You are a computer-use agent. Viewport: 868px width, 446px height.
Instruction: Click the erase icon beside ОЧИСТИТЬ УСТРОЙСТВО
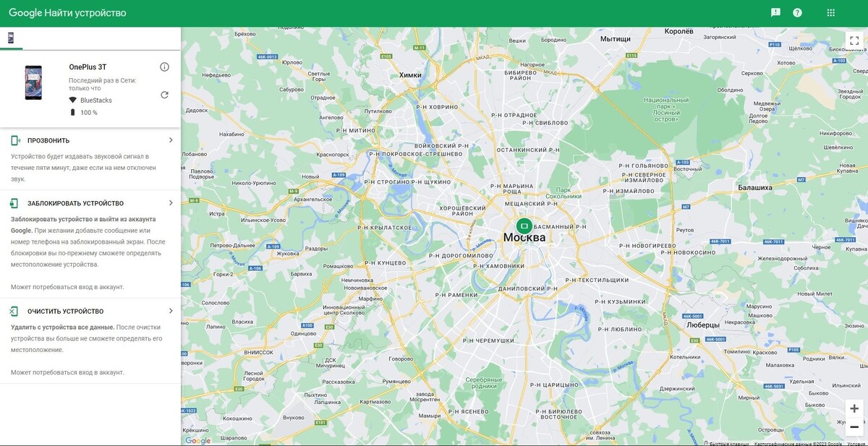(14, 311)
